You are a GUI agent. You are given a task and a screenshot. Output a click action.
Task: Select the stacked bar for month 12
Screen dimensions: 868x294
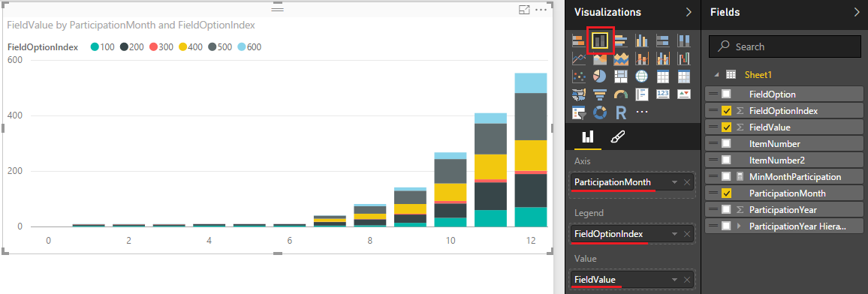point(530,150)
